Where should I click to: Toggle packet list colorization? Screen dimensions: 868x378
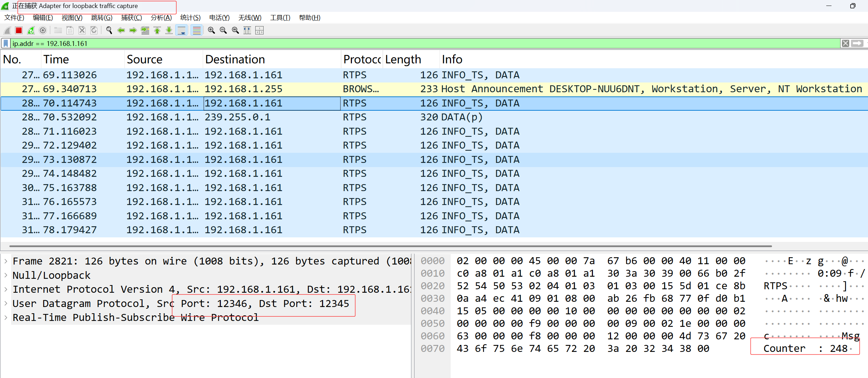(x=197, y=31)
